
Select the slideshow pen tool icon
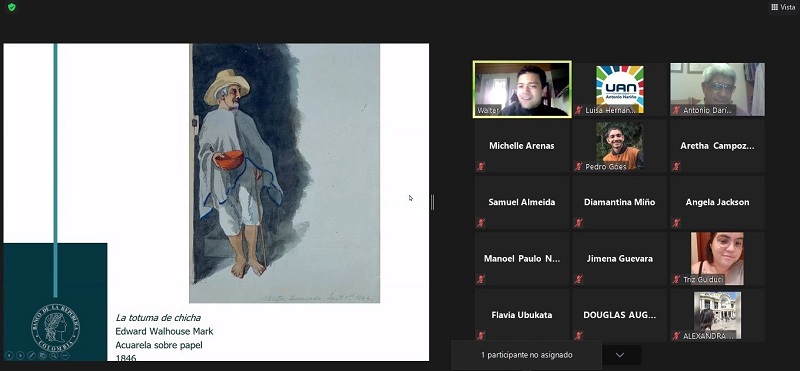pyautogui.click(x=32, y=356)
